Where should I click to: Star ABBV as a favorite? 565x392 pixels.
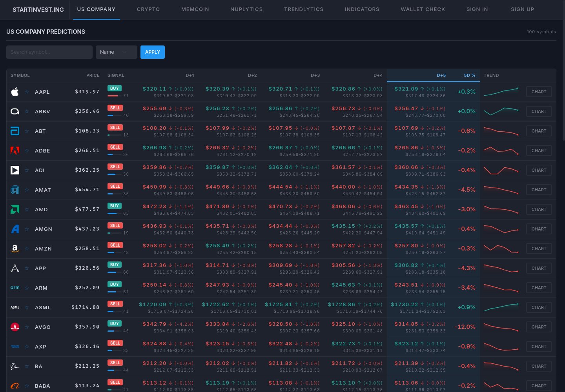27,111
